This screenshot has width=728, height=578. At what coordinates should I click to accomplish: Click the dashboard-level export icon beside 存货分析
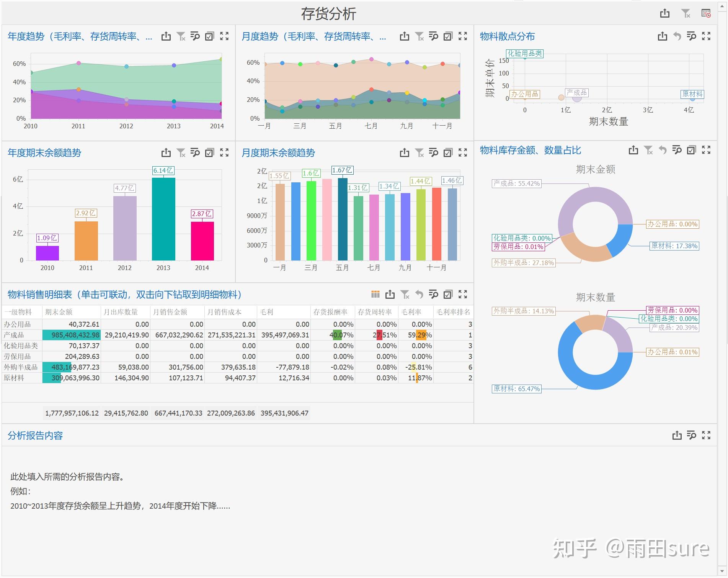(x=665, y=13)
